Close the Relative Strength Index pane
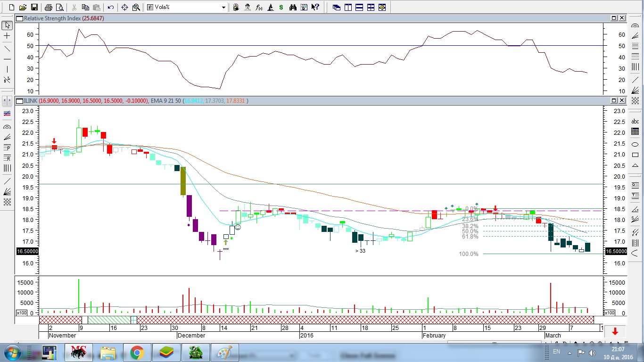Image resolution: width=644 pixels, height=362 pixels. pos(622,18)
